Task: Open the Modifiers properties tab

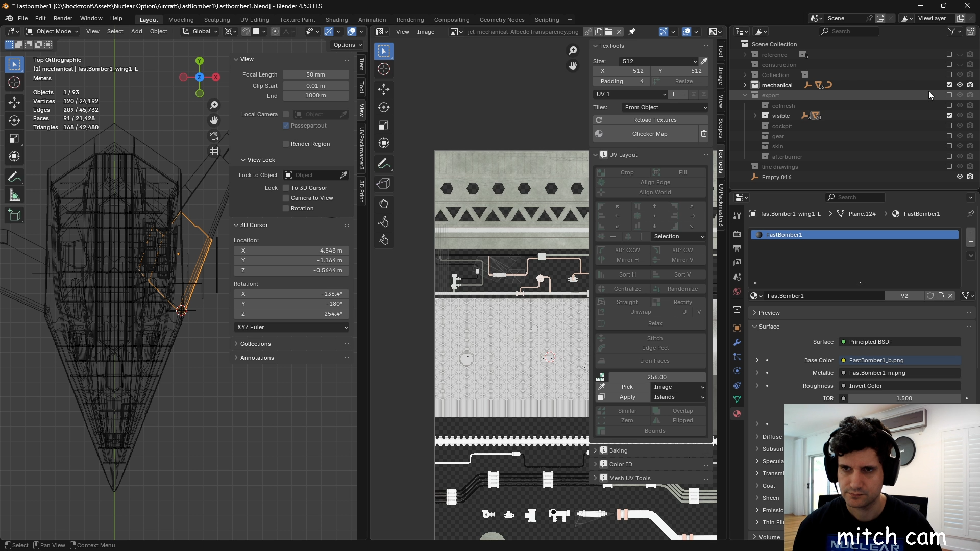Action: [737, 342]
